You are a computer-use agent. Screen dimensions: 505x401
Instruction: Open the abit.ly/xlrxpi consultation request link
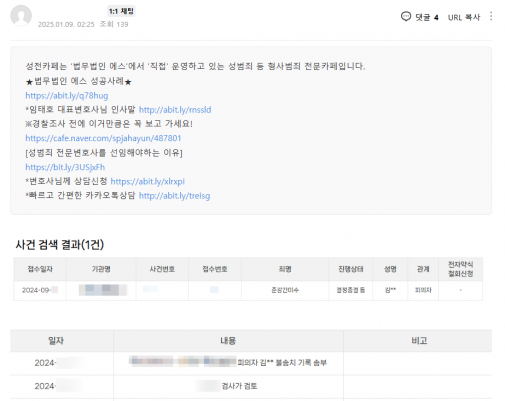click(x=147, y=181)
